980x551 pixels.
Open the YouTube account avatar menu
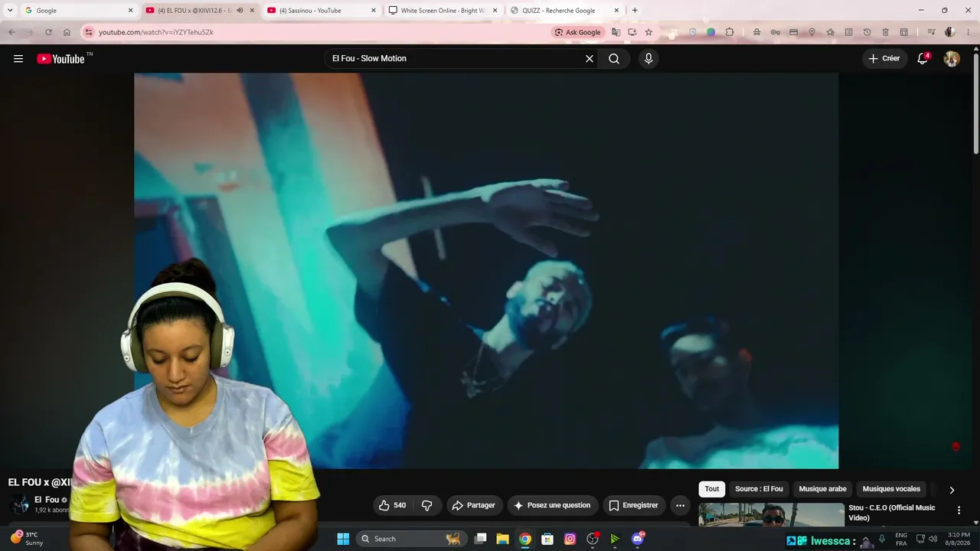point(952,59)
